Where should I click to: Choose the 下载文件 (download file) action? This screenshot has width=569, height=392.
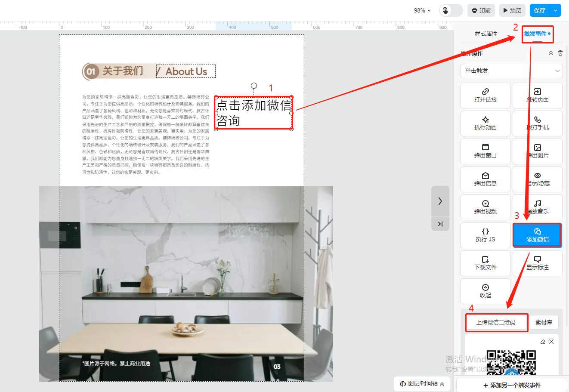tap(485, 263)
